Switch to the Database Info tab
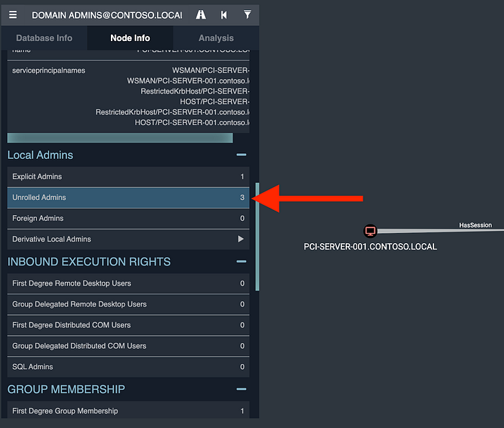The image size is (504, 428). 44,38
